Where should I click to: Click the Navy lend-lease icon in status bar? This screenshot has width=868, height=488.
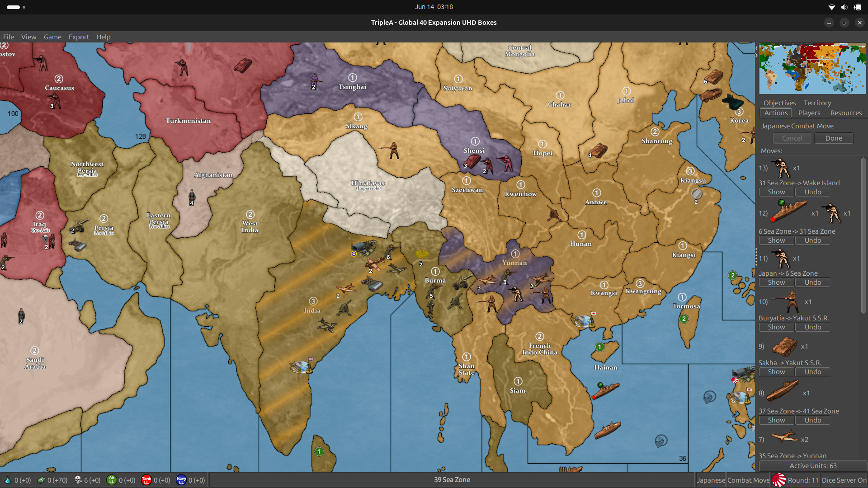[x=181, y=480]
